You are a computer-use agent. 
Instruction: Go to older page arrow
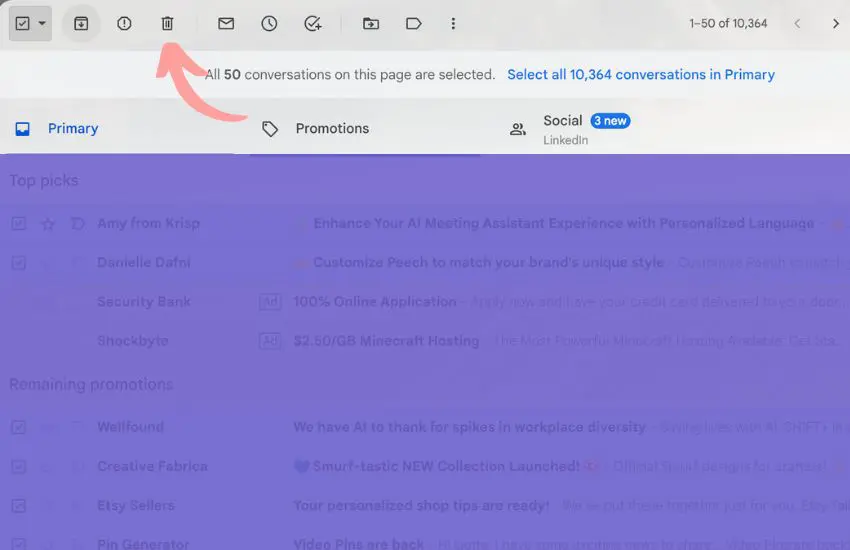(835, 23)
